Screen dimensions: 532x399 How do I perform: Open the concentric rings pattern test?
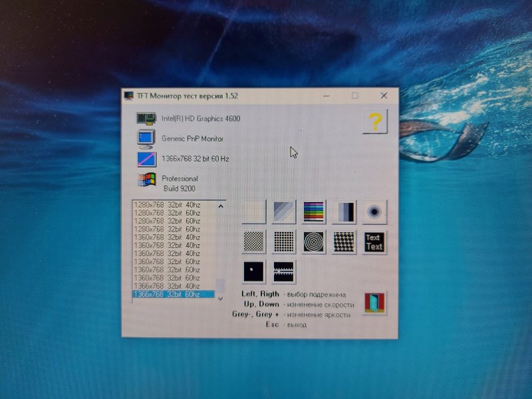coord(313,241)
